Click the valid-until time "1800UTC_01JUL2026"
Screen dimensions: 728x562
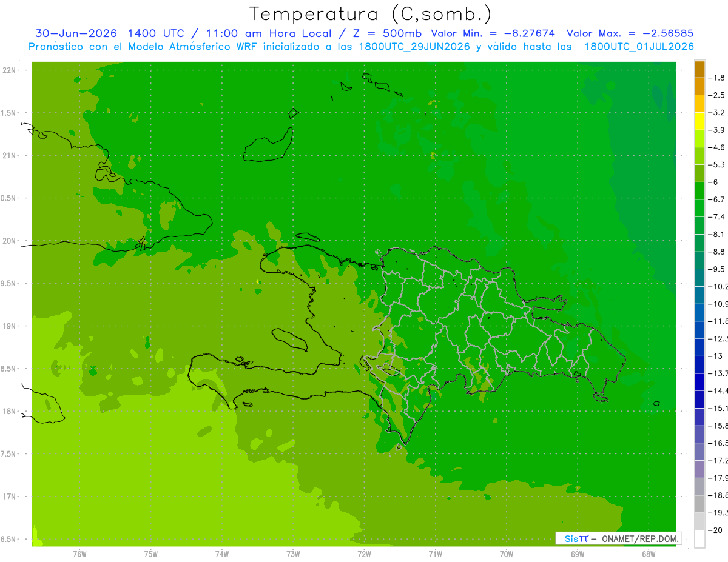coord(639,47)
